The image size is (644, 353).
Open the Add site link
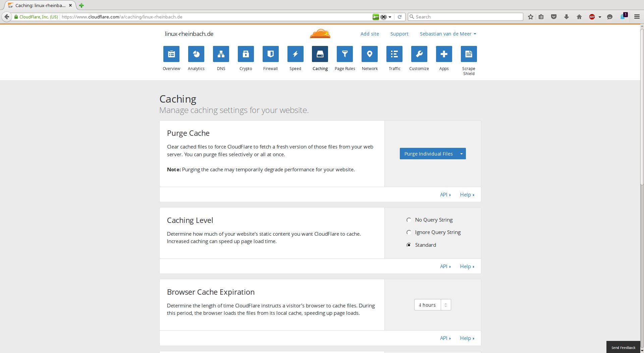tap(370, 34)
